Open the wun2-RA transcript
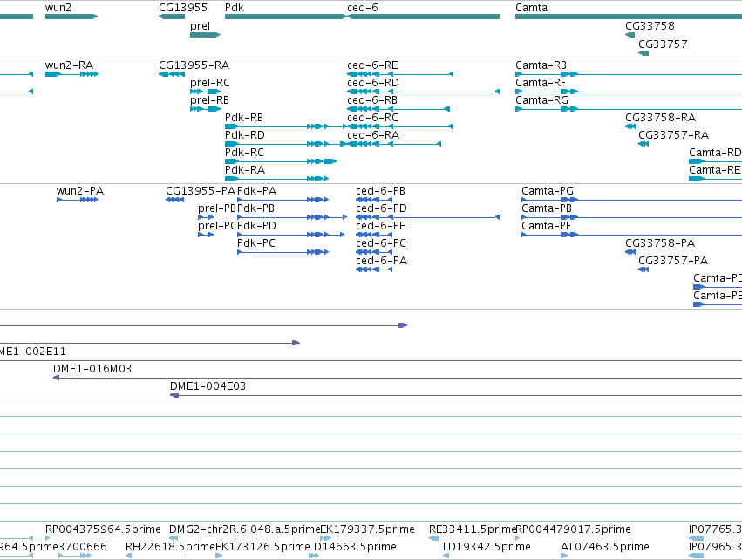The height and width of the screenshot is (560, 742). 71,74
